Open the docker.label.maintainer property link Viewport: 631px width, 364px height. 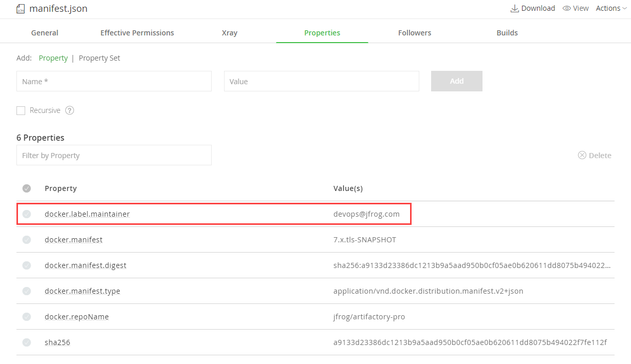(87, 214)
